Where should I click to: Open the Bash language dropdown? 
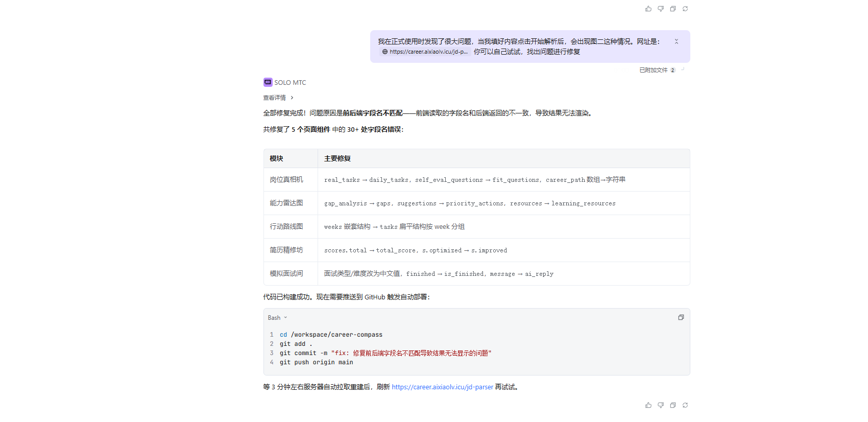(277, 318)
